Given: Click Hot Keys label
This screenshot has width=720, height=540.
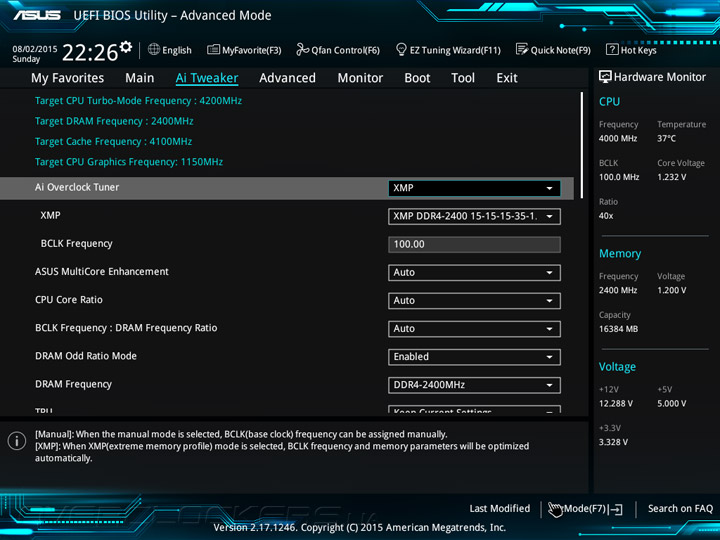Looking at the screenshot, I should click(639, 50).
